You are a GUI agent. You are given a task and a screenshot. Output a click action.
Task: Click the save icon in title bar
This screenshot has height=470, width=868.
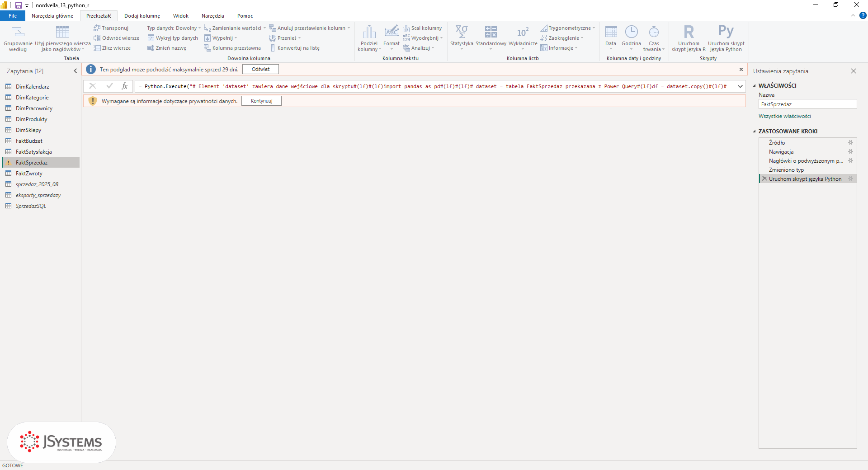[x=19, y=5]
